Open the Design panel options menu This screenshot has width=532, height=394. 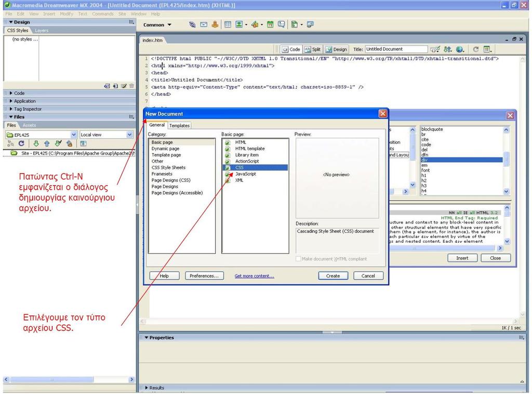(131, 22)
